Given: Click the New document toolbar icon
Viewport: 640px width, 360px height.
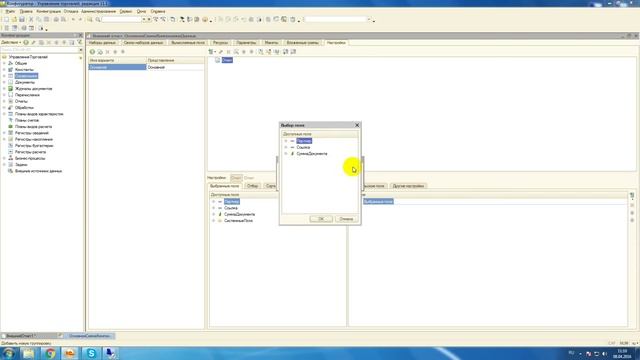Looking at the screenshot, I should click(x=6, y=20).
